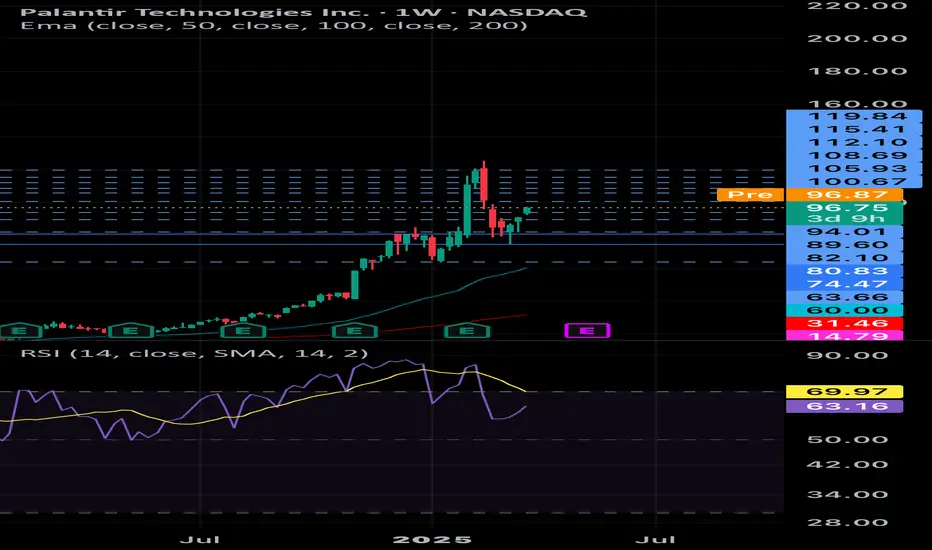The image size is (932, 550).
Task: Click the 90.00 RSI axis tick
Action: [x=848, y=356]
